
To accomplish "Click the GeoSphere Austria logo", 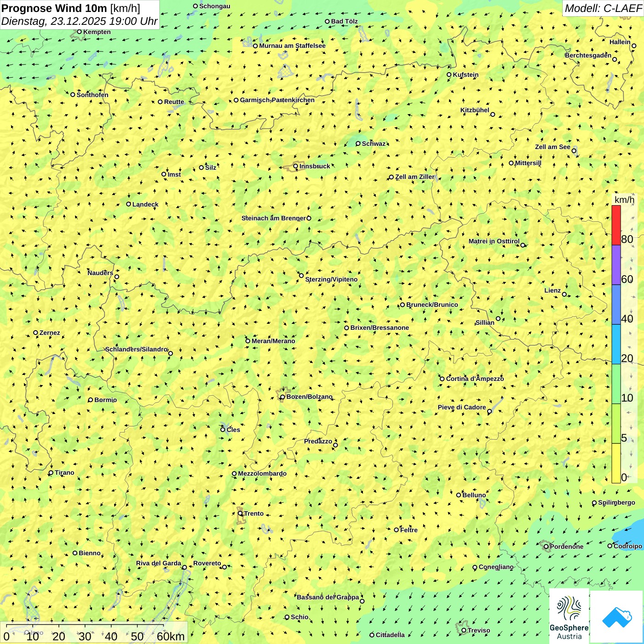I will (x=569, y=616).
